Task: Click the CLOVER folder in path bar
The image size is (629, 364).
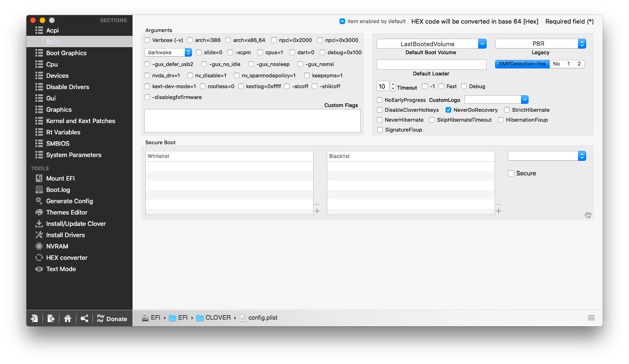Action: tap(214, 318)
